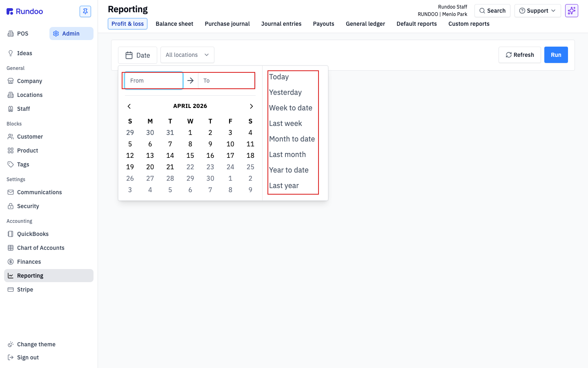This screenshot has height=368, width=588.
Task: Advance to next month in calendar
Action: (251, 106)
